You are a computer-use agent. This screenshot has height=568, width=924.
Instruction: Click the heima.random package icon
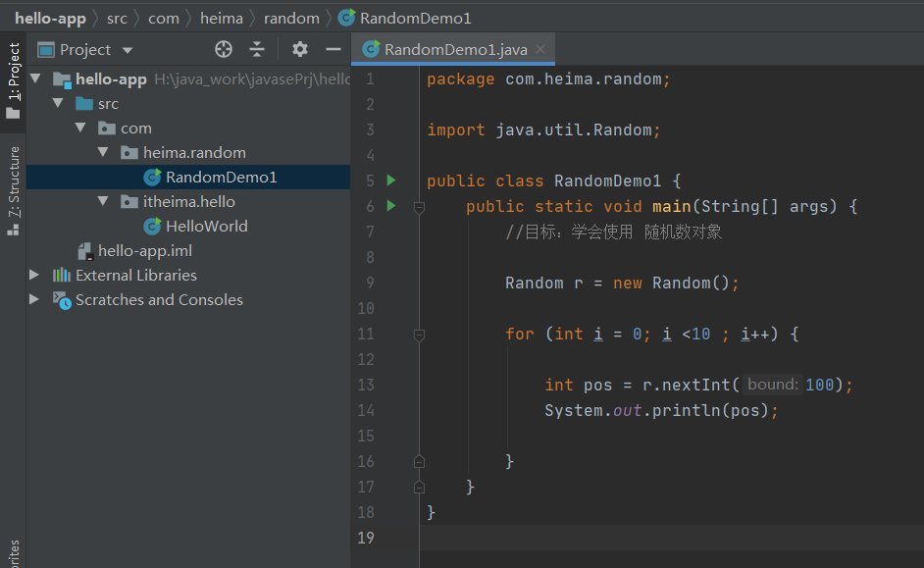[129, 153]
